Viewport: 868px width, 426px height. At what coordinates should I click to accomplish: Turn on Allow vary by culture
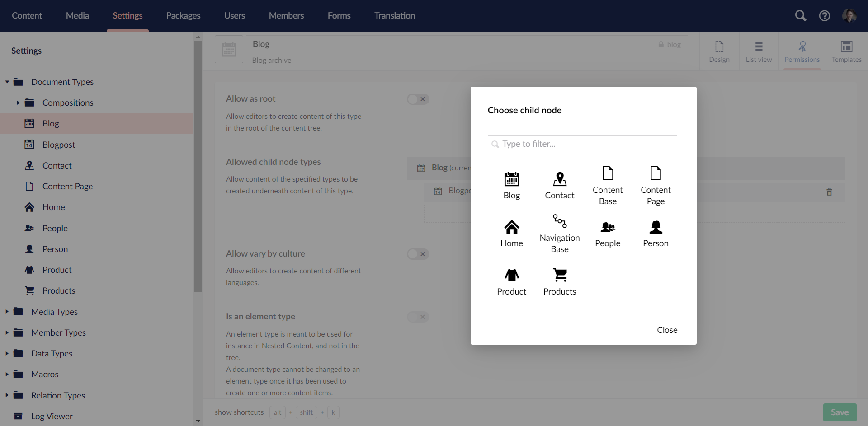[418, 254]
